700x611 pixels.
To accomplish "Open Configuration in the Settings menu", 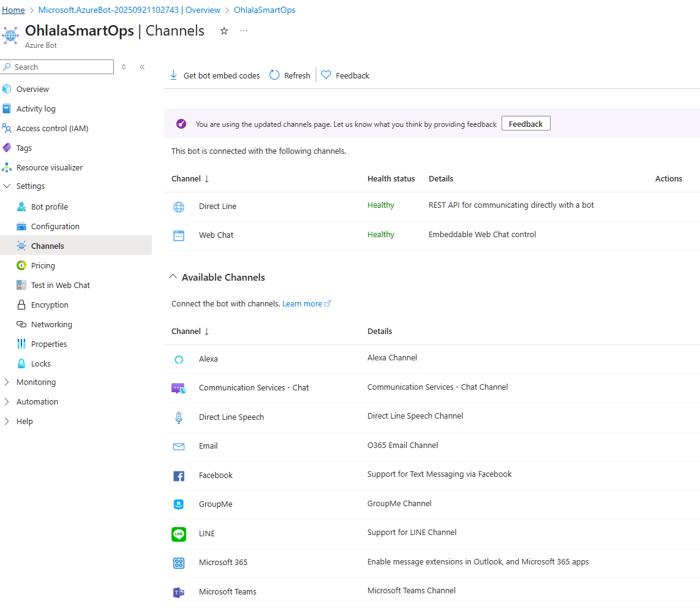I will [x=55, y=226].
